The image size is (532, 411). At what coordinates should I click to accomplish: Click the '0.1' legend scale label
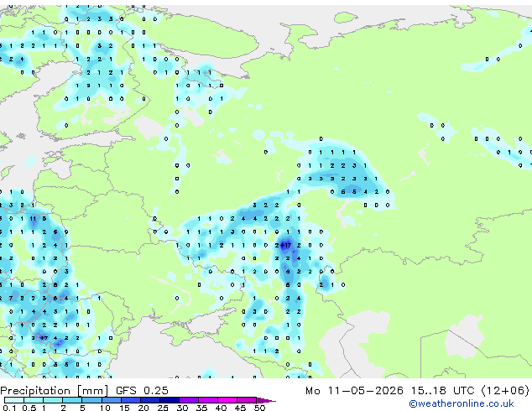pos(9,408)
